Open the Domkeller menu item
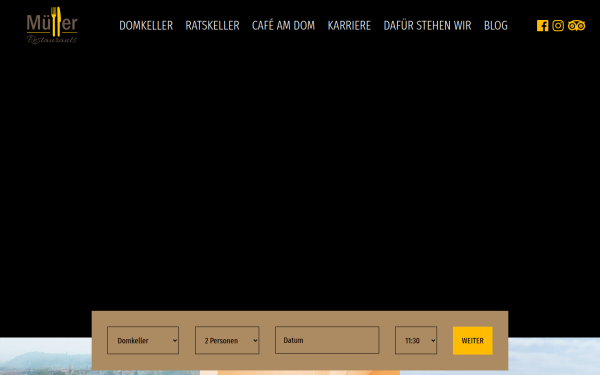Viewport: 600px width, 375px height. click(x=146, y=26)
